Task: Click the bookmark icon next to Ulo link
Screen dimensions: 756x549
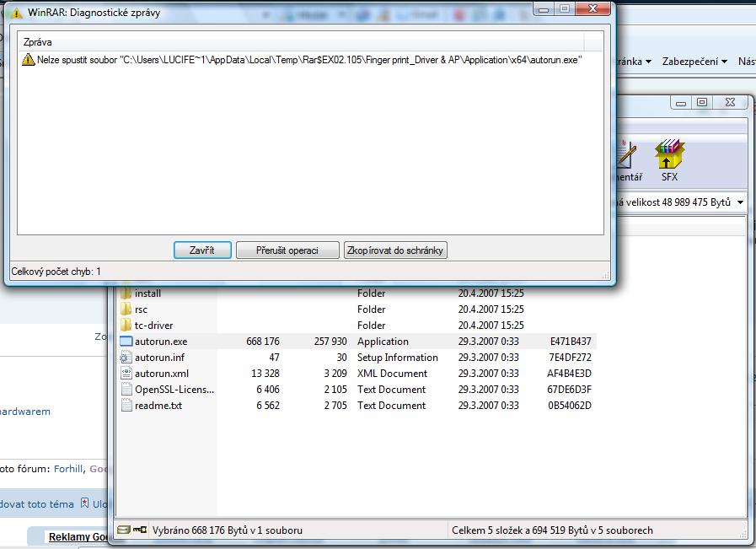Action: (x=84, y=503)
